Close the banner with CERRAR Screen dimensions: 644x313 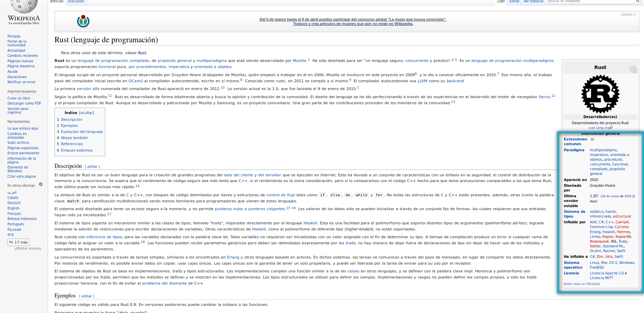pyautogui.click(x=628, y=15)
